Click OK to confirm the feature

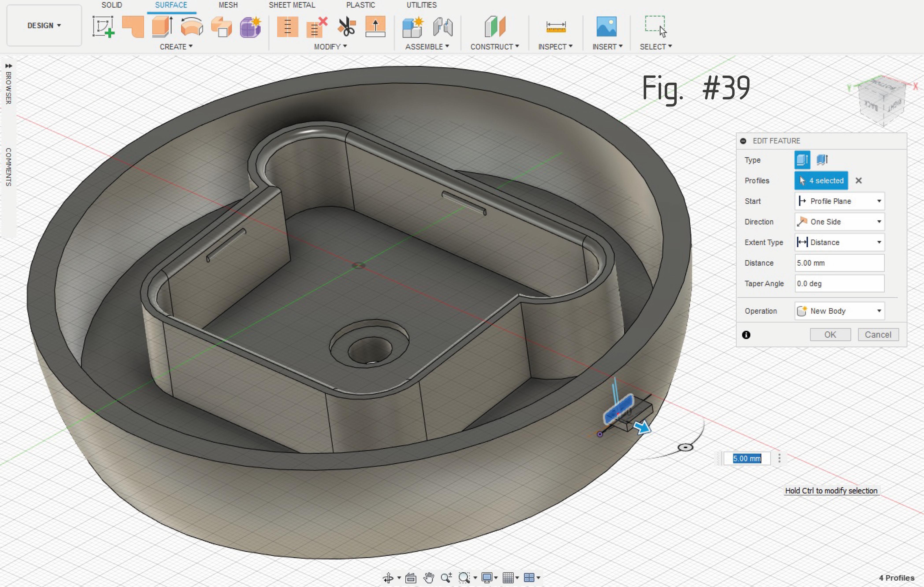[x=830, y=334]
